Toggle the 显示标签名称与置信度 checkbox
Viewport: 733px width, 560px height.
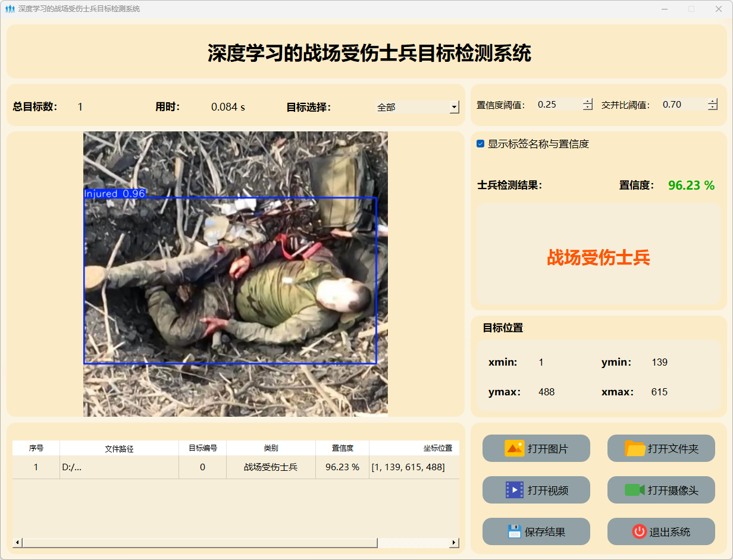481,144
